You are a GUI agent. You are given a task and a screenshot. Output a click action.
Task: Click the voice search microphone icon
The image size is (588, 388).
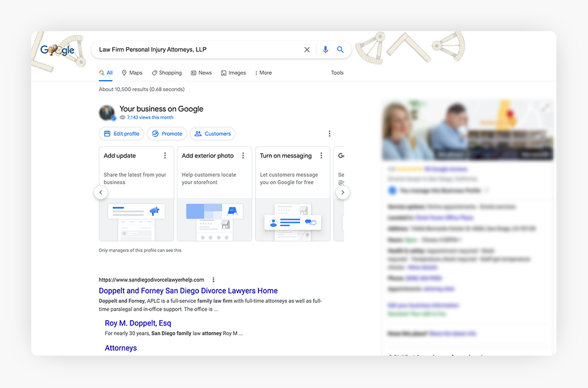point(325,50)
